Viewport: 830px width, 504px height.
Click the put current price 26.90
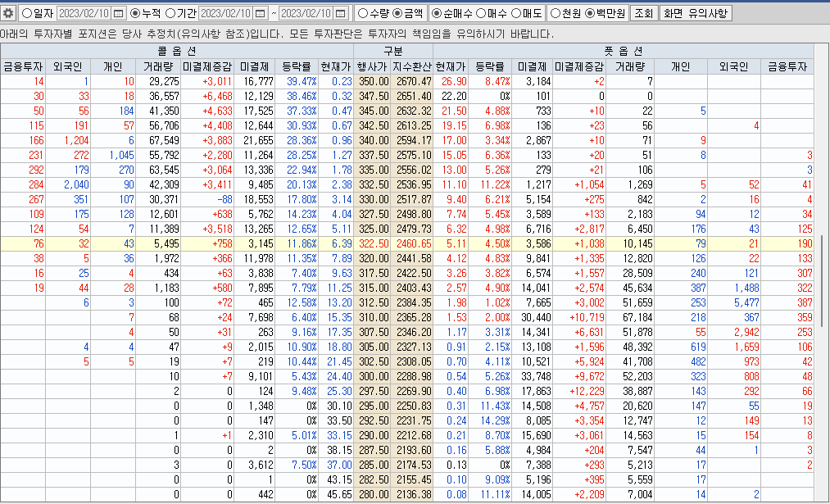pyautogui.click(x=451, y=81)
